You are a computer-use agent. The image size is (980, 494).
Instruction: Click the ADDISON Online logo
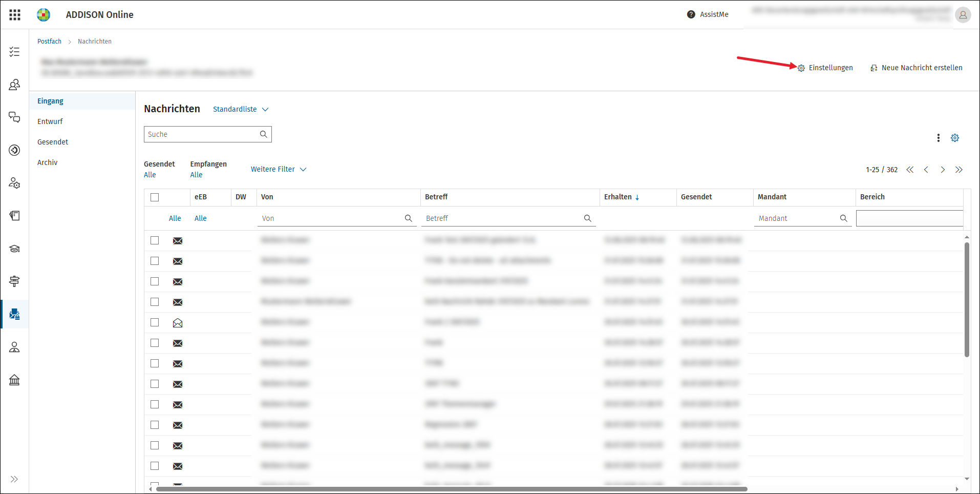[44, 15]
